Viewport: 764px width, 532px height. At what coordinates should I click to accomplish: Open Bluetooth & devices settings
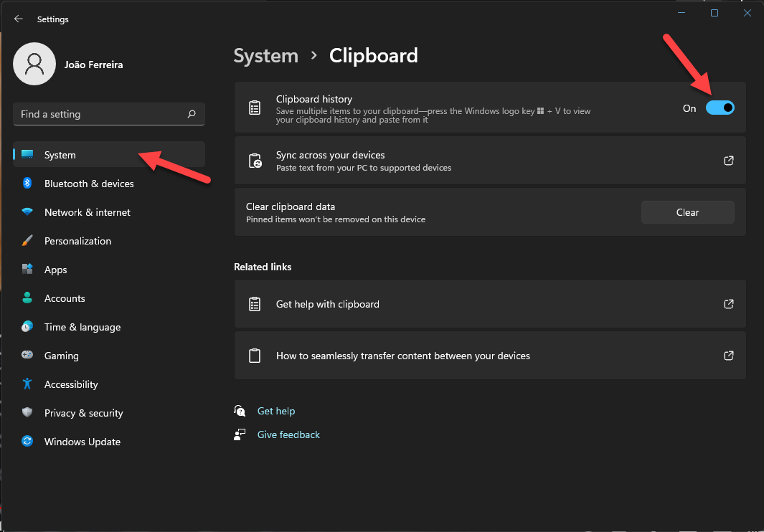89,184
